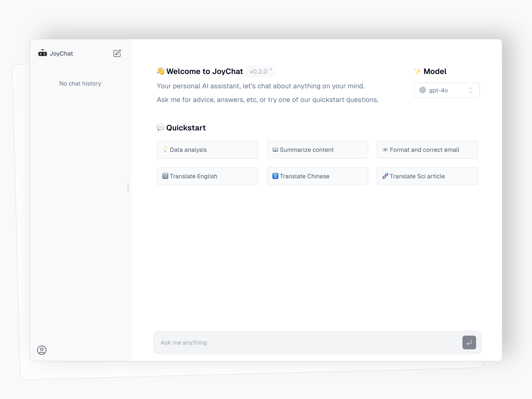Select Translate Chinese quickstart
The height and width of the screenshot is (399, 532).
click(317, 176)
